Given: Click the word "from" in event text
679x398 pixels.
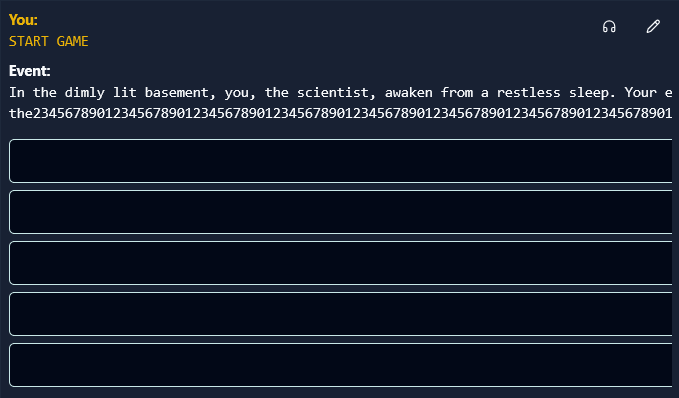Looking at the screenshot, I should pos(456,92).
